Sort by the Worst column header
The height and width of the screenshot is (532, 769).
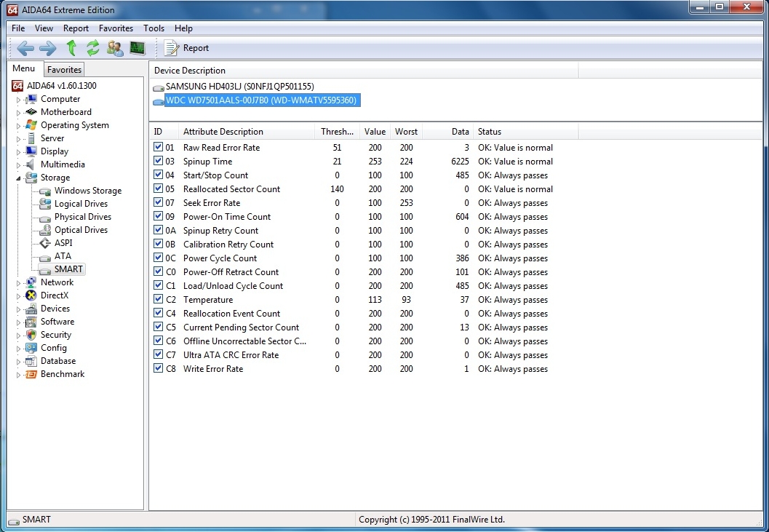(x=406, y=132)
